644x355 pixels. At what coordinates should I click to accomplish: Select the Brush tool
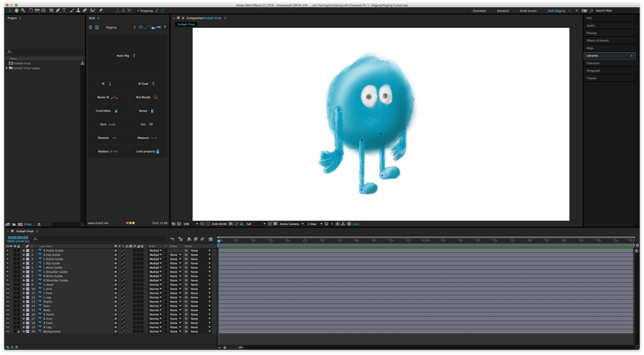tap(72, 10)
